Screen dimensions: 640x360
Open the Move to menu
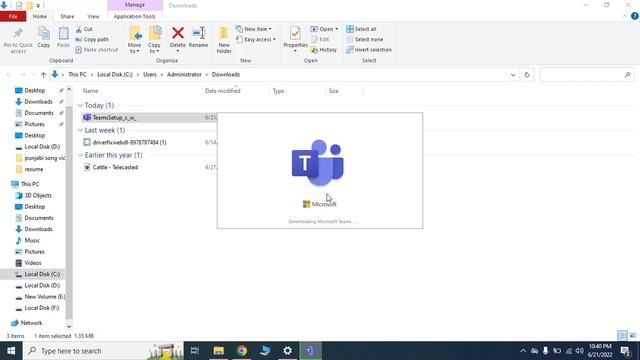point(134,40)
